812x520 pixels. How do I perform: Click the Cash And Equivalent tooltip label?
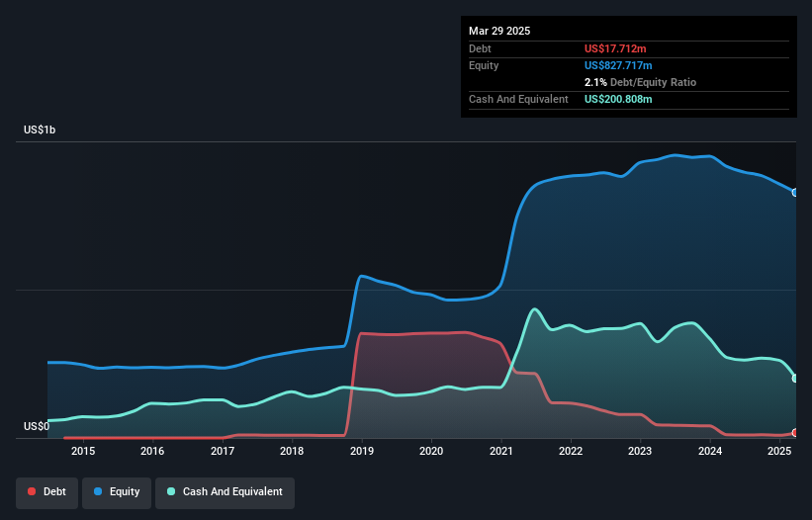coord(518,99)
